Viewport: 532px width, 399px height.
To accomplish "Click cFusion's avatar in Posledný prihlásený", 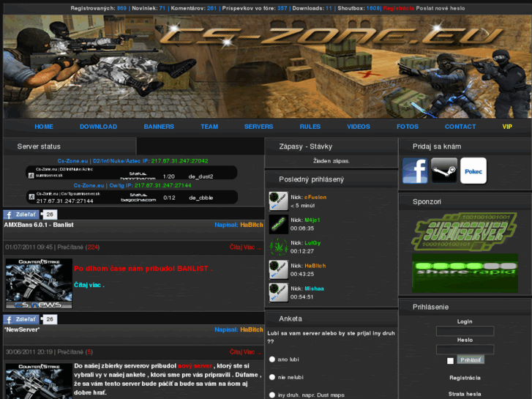I will point(279,201).
